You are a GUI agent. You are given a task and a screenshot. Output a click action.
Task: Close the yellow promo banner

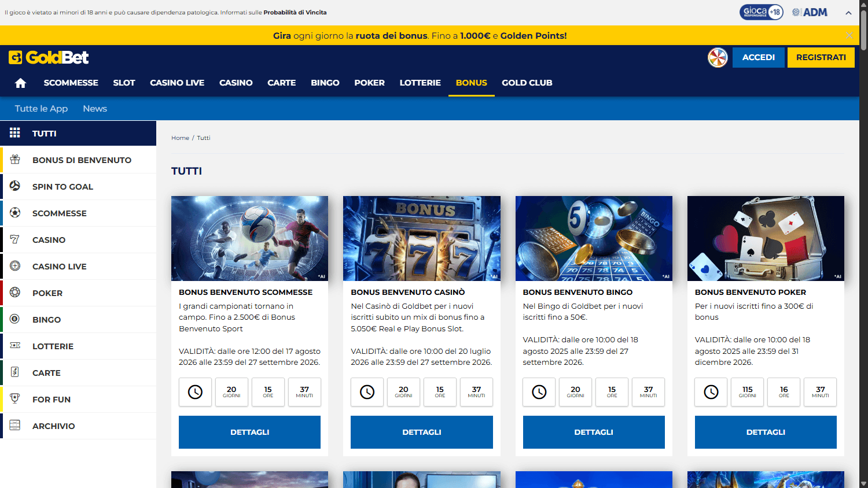coord(849,35)
